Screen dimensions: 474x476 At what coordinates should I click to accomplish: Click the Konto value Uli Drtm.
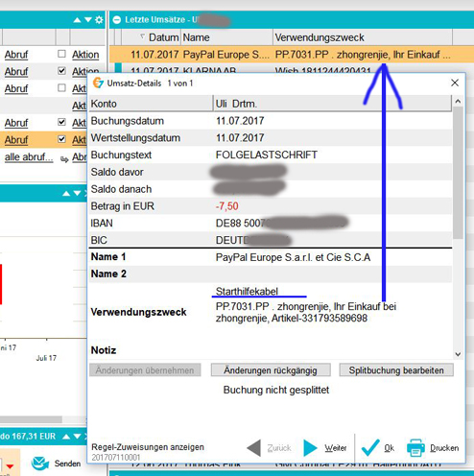tap(236, 104)
